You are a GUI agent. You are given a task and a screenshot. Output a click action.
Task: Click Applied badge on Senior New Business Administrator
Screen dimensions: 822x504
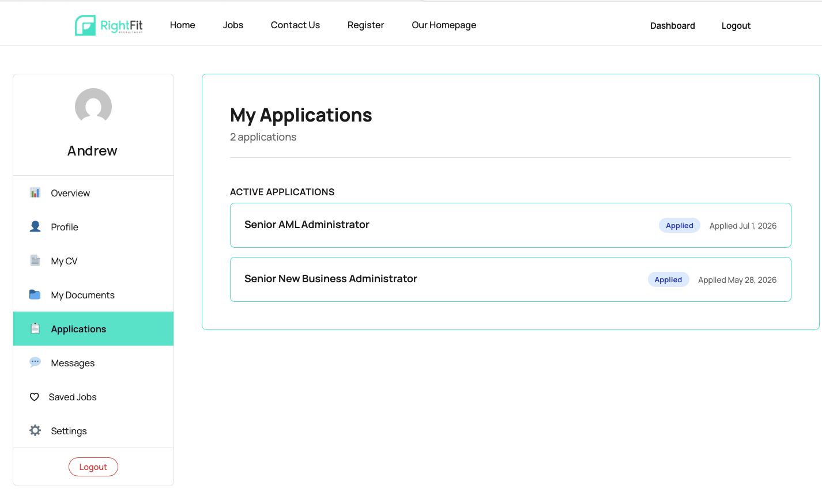[x=668, y=280]
